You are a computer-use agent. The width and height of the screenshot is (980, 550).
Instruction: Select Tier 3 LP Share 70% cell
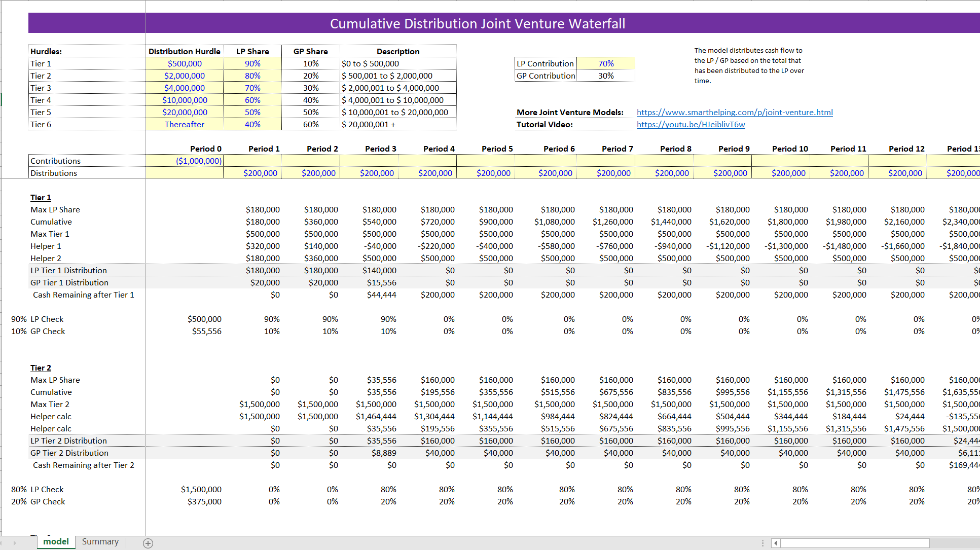pyautogui.click(x=252, y=88)
